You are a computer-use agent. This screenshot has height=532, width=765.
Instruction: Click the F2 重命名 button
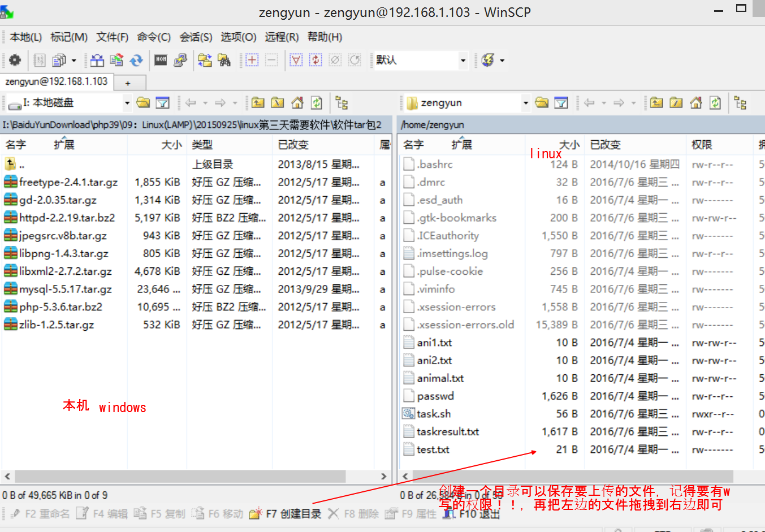pyautogui.click(x=40, y=513)
